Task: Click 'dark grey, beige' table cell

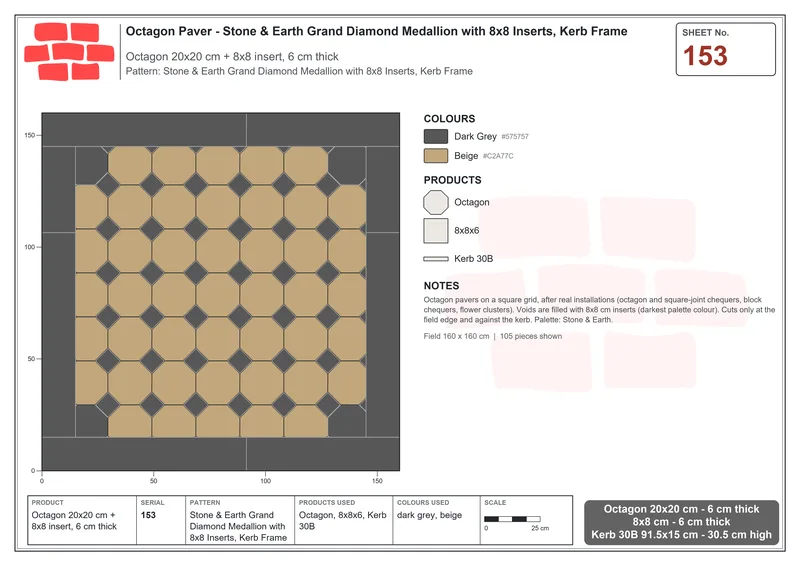Action: coord(430,515)
